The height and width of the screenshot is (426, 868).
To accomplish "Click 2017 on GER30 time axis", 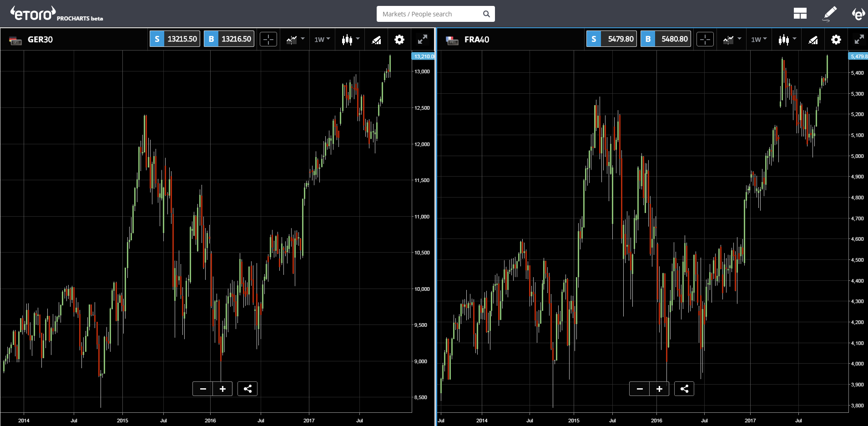I will click(x=309, y=421).
